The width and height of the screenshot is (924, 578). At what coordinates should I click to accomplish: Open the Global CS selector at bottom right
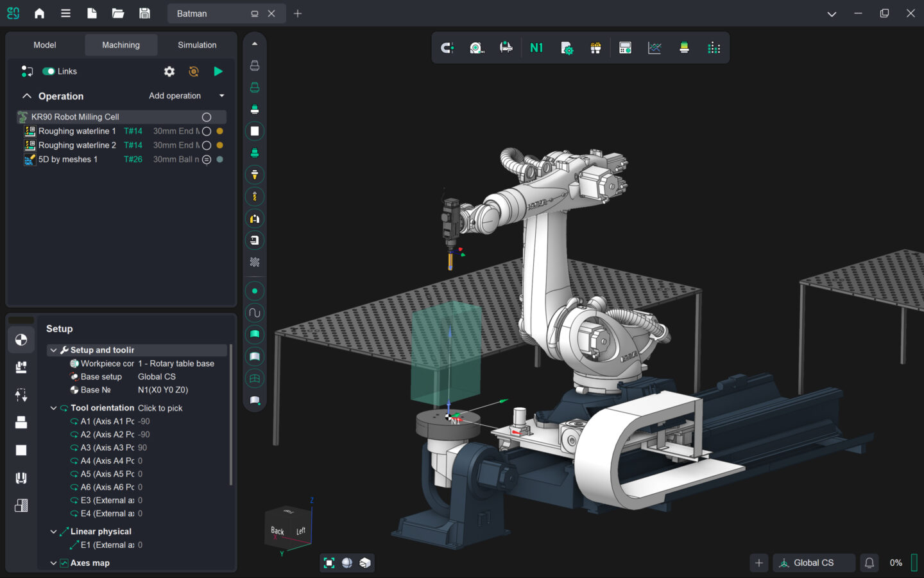click(x=814, y=563)
